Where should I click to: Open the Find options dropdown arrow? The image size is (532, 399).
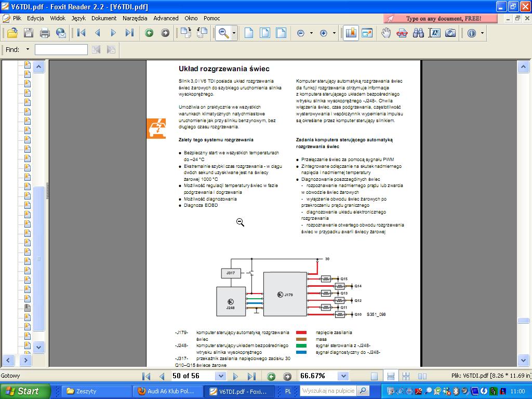28,50
